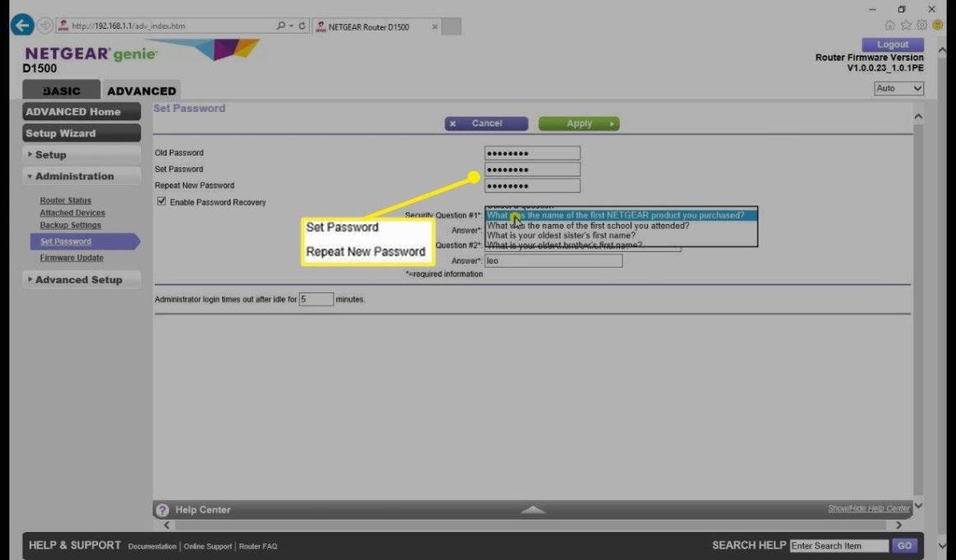Click the Enter Search Item help field

tap(840, 546)
